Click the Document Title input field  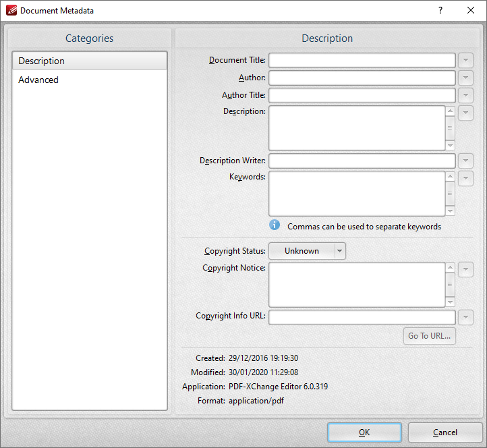pos(362,60)
